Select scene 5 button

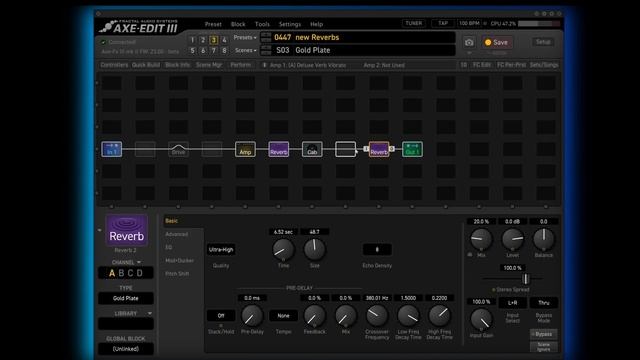pyautogui.click(x=193, y=51)
